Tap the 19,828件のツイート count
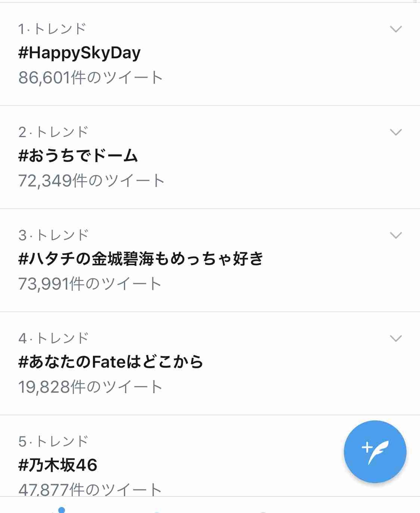Image resolution: width=420 pixels, height=513 pixels. (x=90, y=387)
